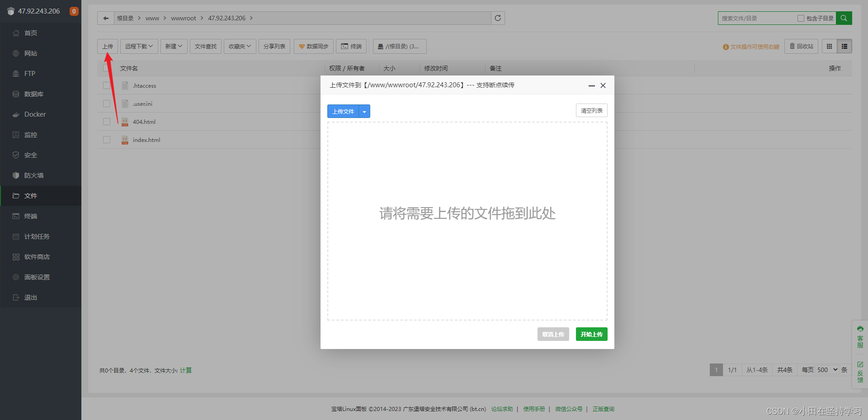Open the 网站 globe icon in sidebar

[x=16, y=53]
